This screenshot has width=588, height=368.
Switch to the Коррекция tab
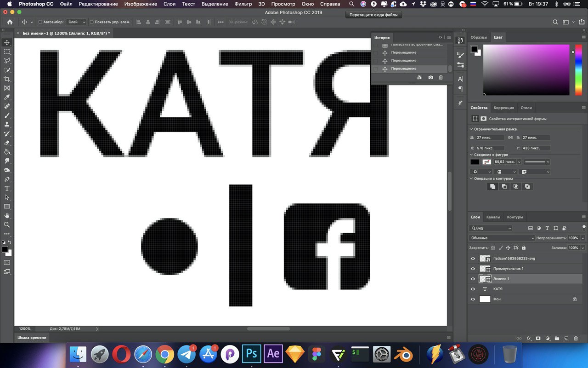click(503, 108)
